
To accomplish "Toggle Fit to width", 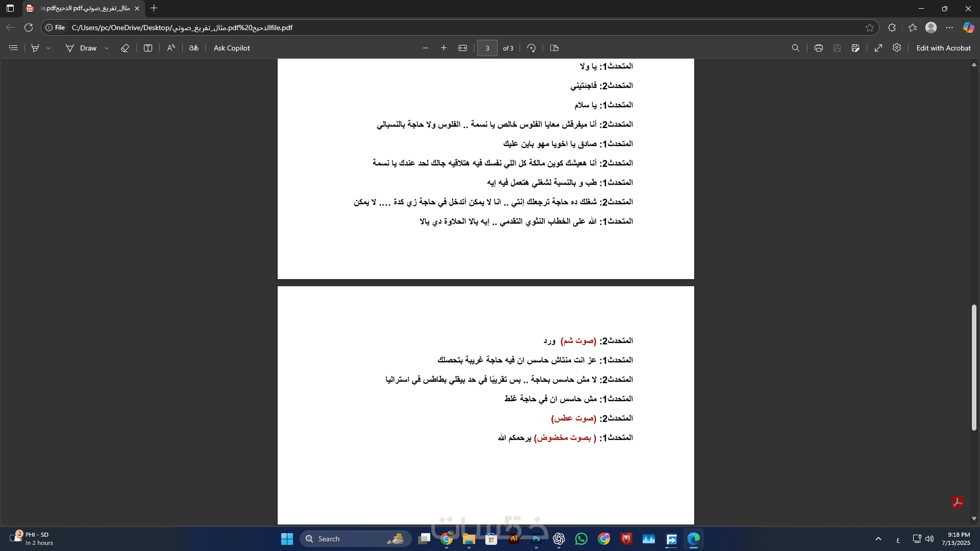I will pos(462,48).
